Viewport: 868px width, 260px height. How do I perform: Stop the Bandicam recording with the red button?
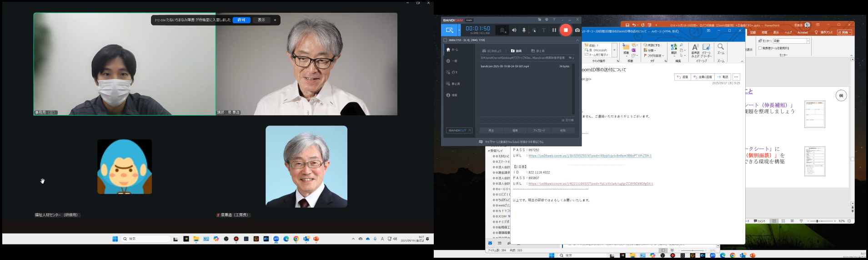(x=566, y=30)
